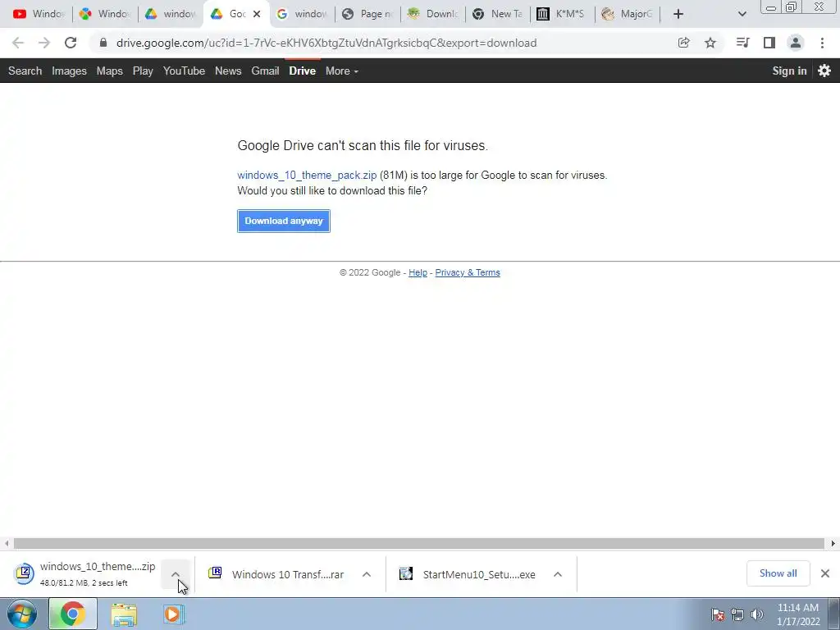Switch to the New Tab tab
This screenshot has height=630, width=840.
click(498, 14)
